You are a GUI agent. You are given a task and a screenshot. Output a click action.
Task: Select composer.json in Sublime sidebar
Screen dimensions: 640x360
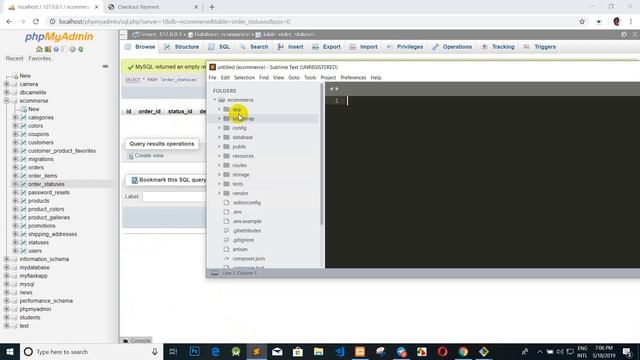pyautogui.click(x=249, y=259)
